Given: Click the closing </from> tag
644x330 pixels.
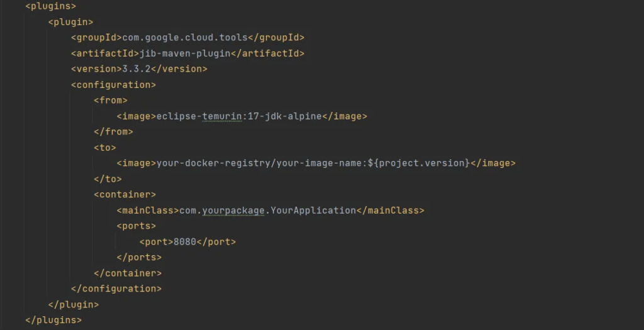Looking at the screenshot, I should pyautogui.click(x=113, y=132).
